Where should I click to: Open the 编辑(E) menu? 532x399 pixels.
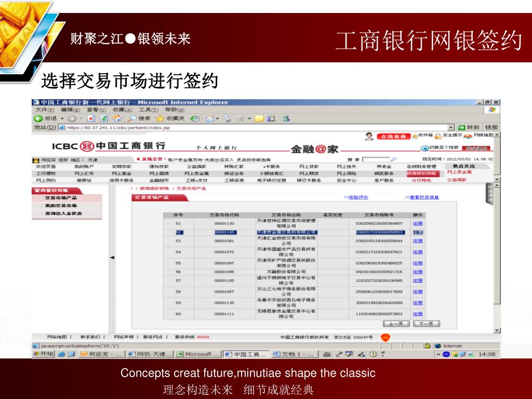[x=71, y=110]
